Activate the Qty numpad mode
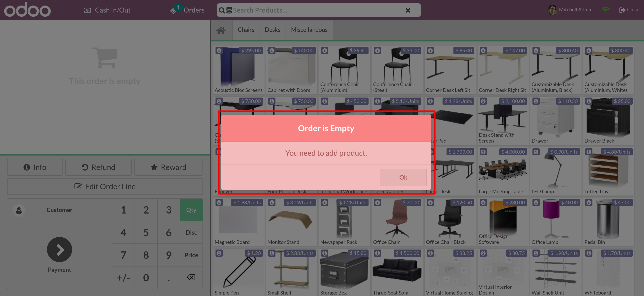 coord(191,210)
